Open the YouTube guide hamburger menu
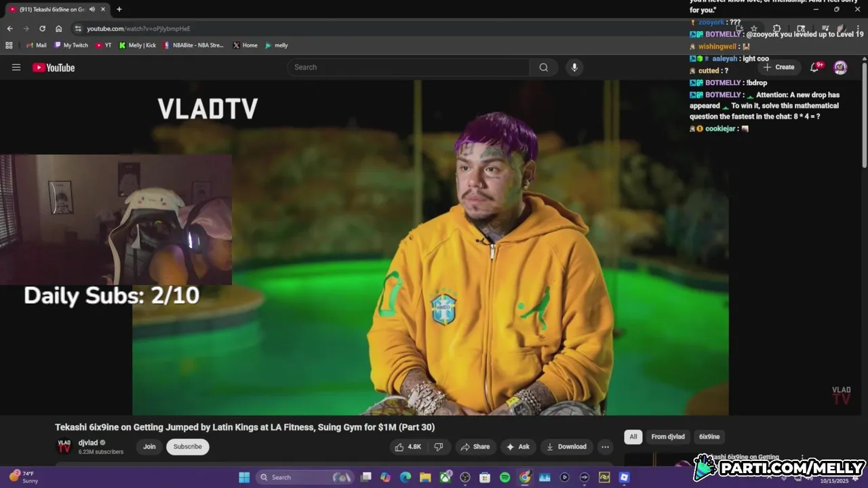This screenshot has height=488, width=868. (x=16, y=67)
